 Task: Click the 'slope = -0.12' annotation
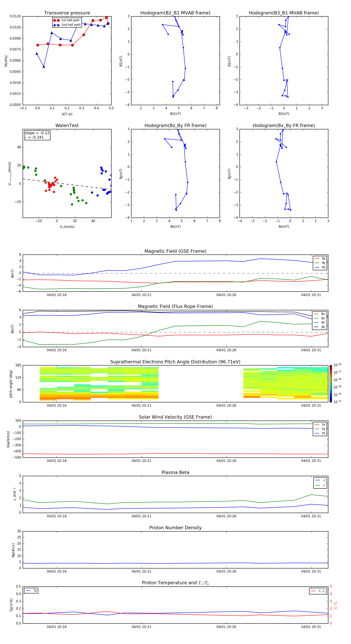(37, 133)
